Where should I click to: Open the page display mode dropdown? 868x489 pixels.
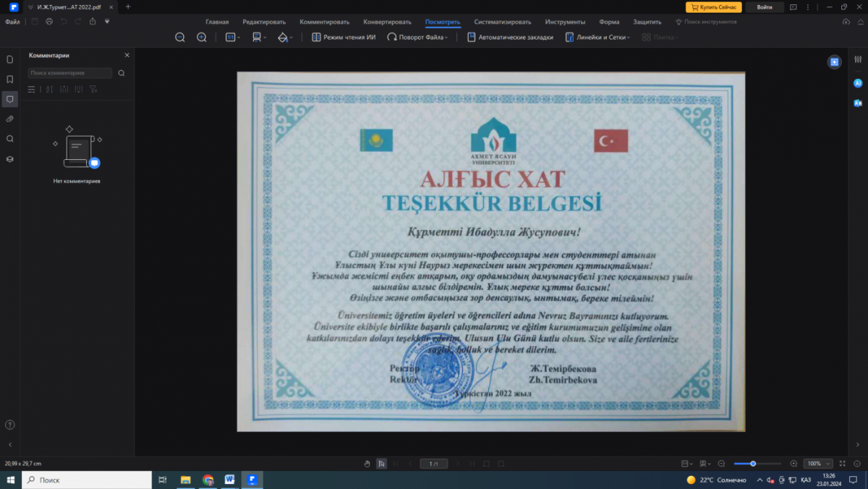(x=259, y=37)
